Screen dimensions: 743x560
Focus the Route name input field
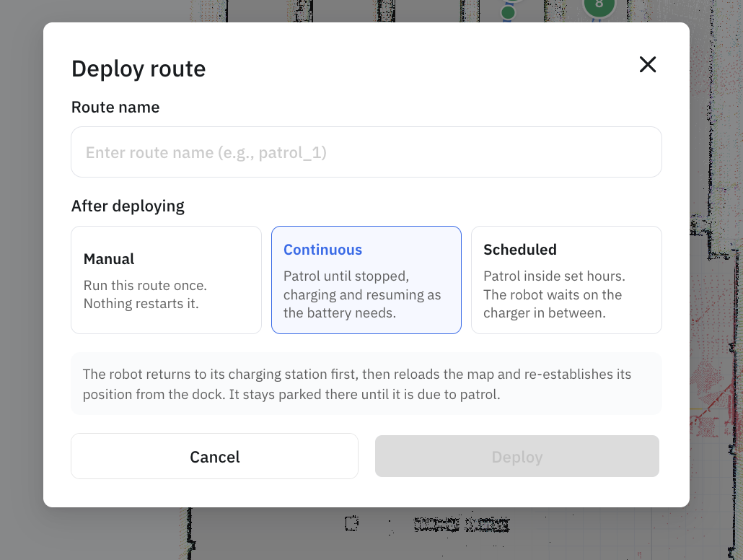[366, 152]
